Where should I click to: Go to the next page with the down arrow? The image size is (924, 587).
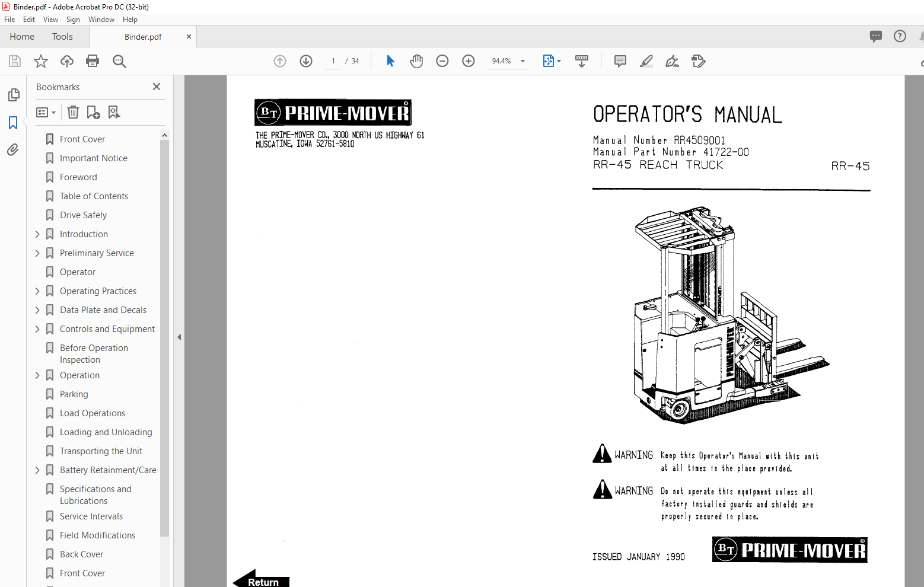click(x=306, y=61)
